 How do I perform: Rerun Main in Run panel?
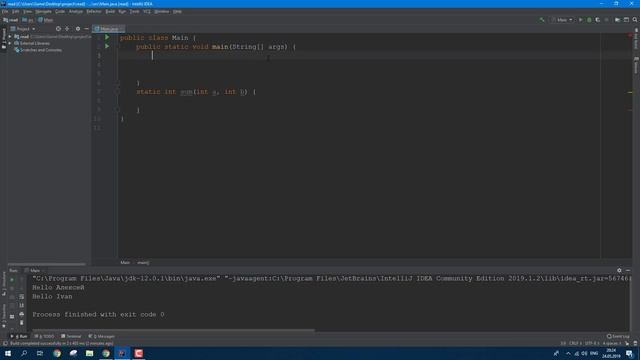(x=12, y=280)
